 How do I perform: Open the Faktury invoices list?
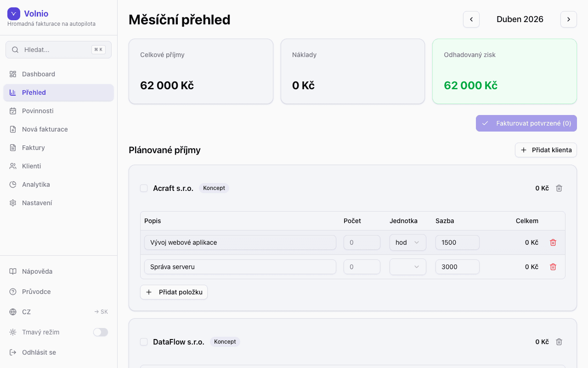pos(33,148)
